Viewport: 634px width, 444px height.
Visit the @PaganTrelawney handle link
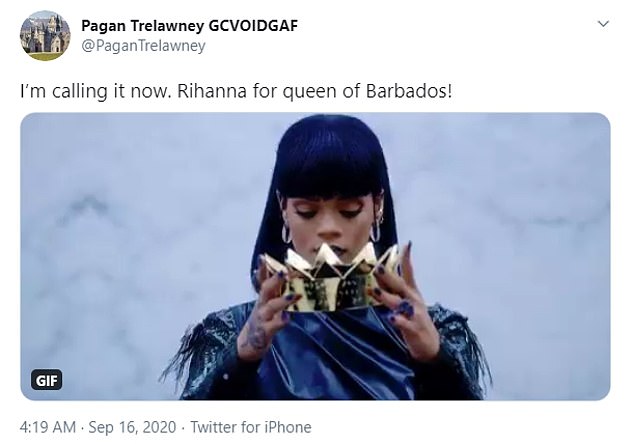[144, 46]
